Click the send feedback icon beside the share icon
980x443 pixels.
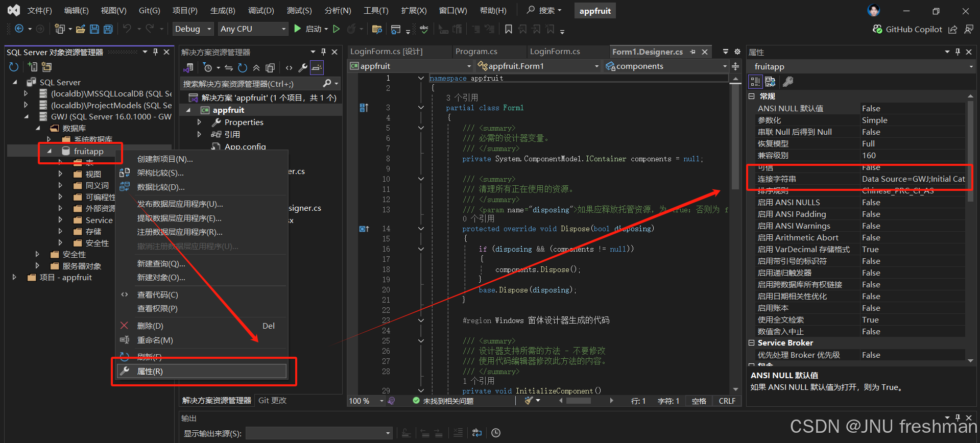969,29
